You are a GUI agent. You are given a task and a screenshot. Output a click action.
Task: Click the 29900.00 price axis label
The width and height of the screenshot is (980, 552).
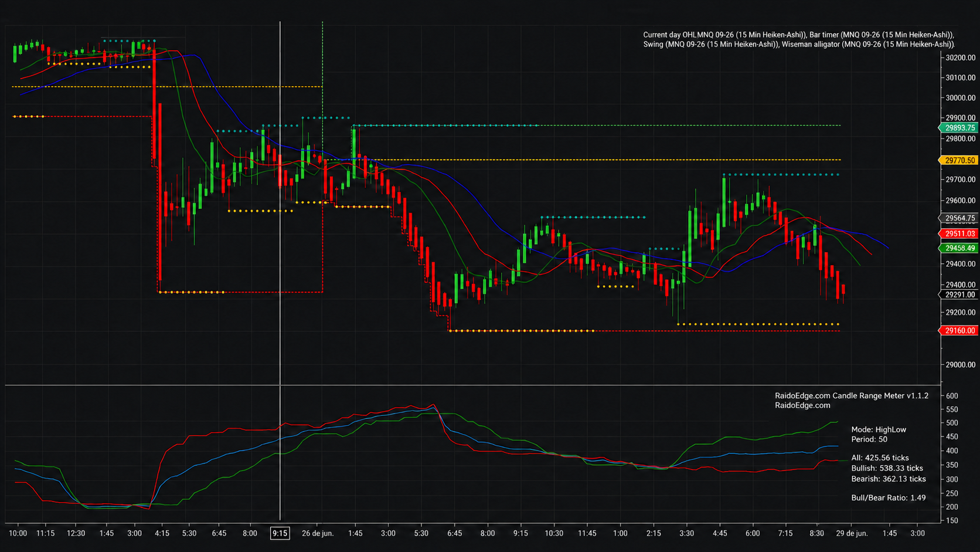961,118
